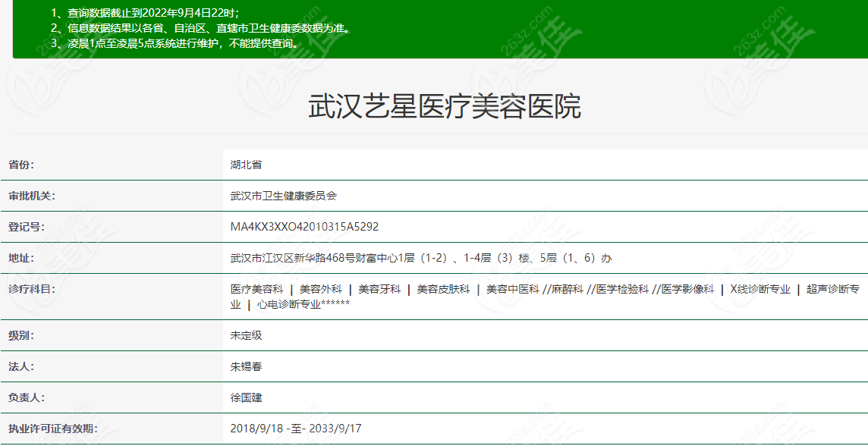The width and height of the screenshot is (868, 446).
Task: Click the 审批机关 row label
Action: (x=32, y=196)
